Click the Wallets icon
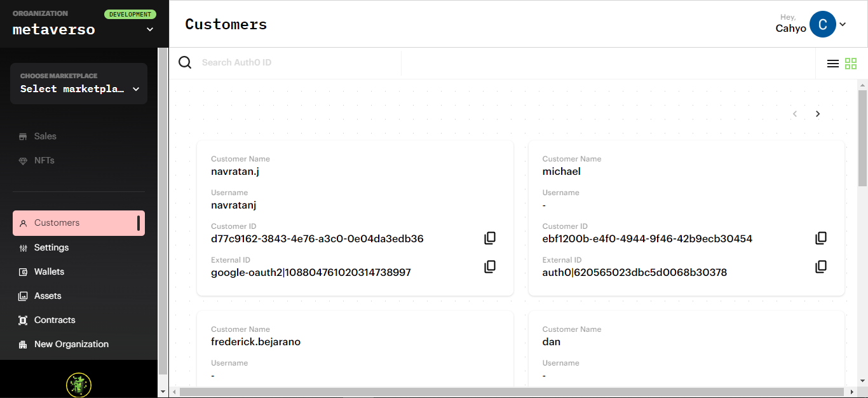 point(23,272)
